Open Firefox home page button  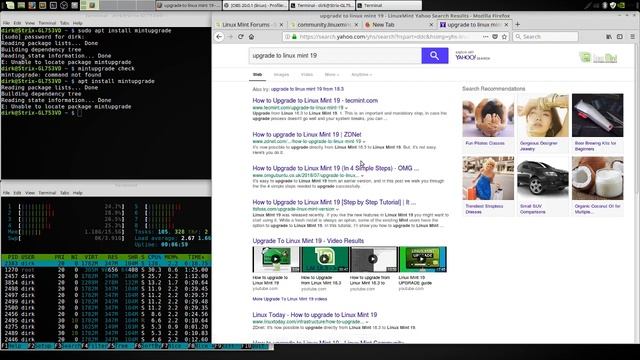pyautogui.click(x=251, y=37)
